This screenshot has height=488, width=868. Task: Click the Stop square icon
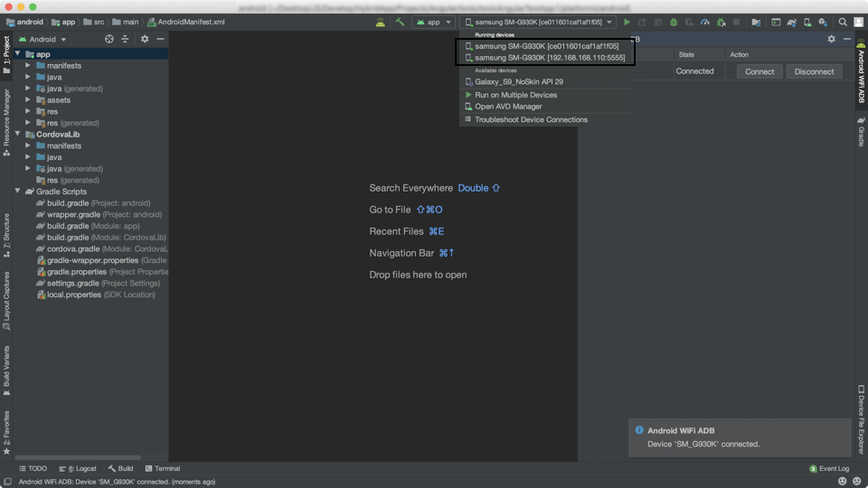point(736,22)
